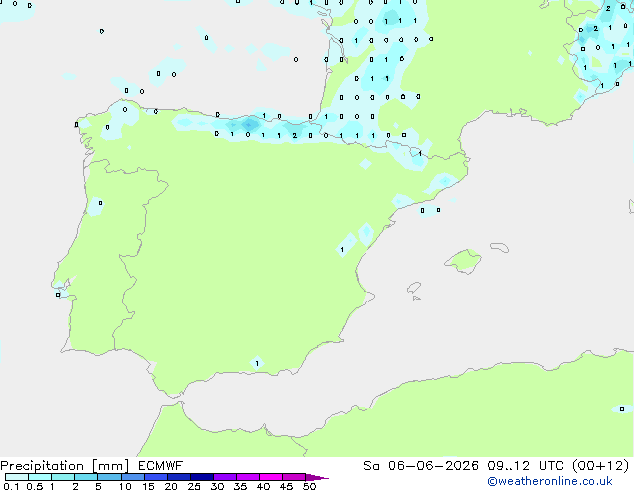Click Menorca island outline on the map
Screen dimensions: 634x490
pyautogui.click(x=500, y=247)
